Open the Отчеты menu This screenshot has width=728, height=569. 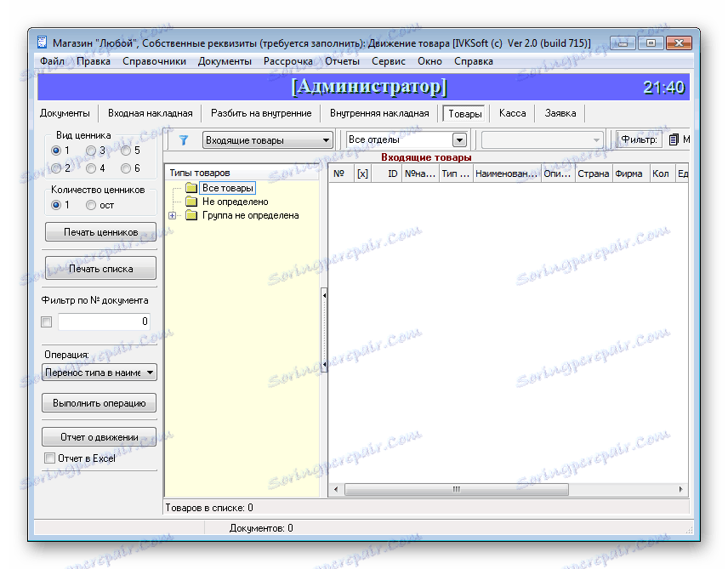pos(342,61)
